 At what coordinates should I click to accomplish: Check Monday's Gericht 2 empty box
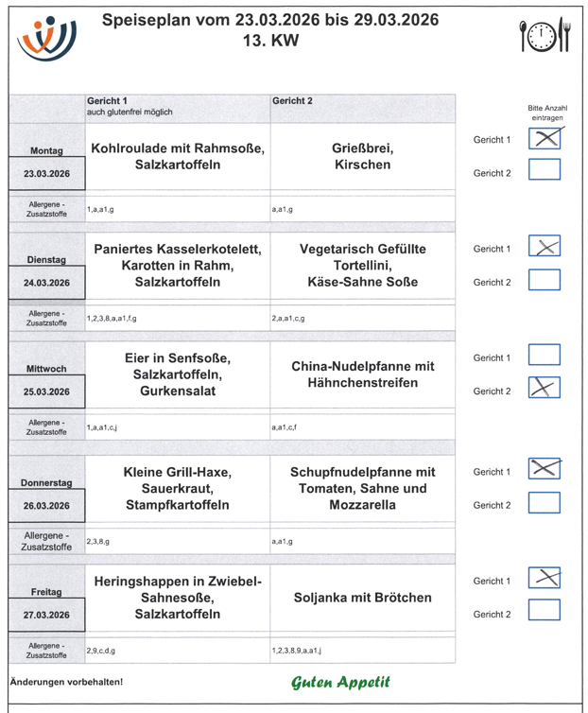[x=544, y=170]
